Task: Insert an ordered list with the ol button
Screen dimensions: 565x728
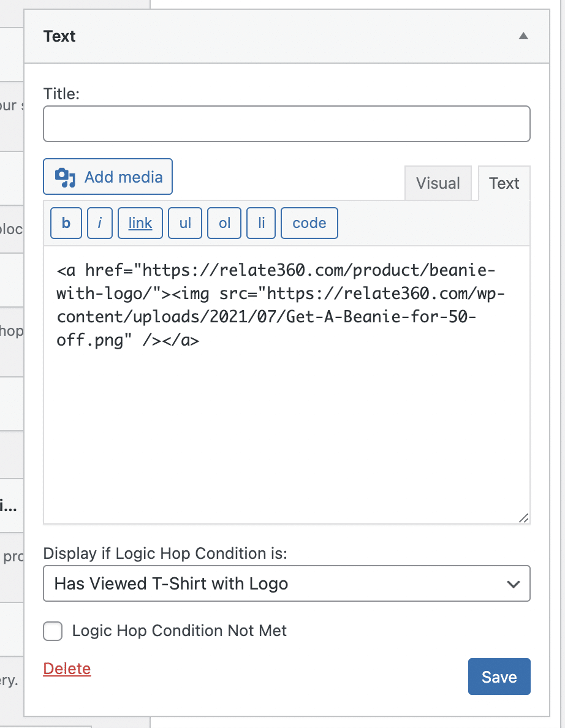Action: (224, 222)
